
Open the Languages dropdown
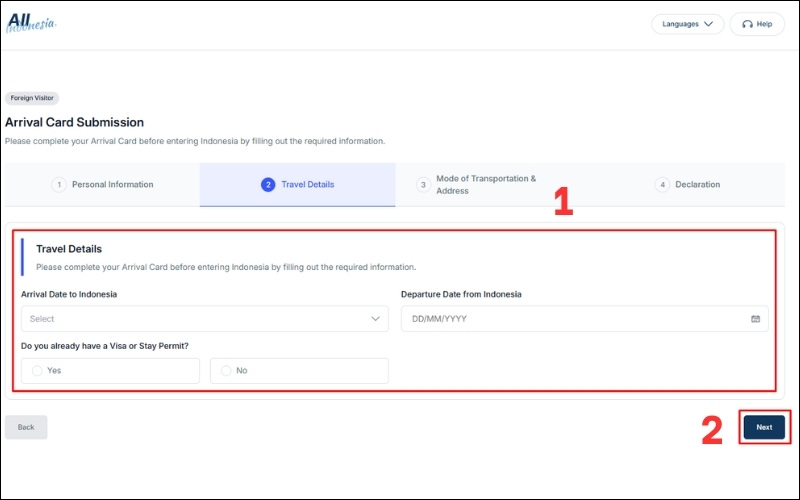687,24
